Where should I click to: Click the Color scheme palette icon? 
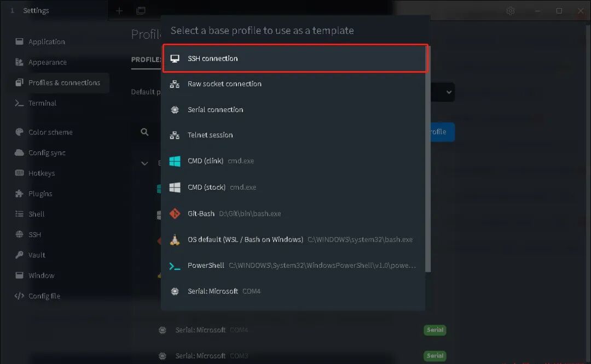(x=19, y=132)
